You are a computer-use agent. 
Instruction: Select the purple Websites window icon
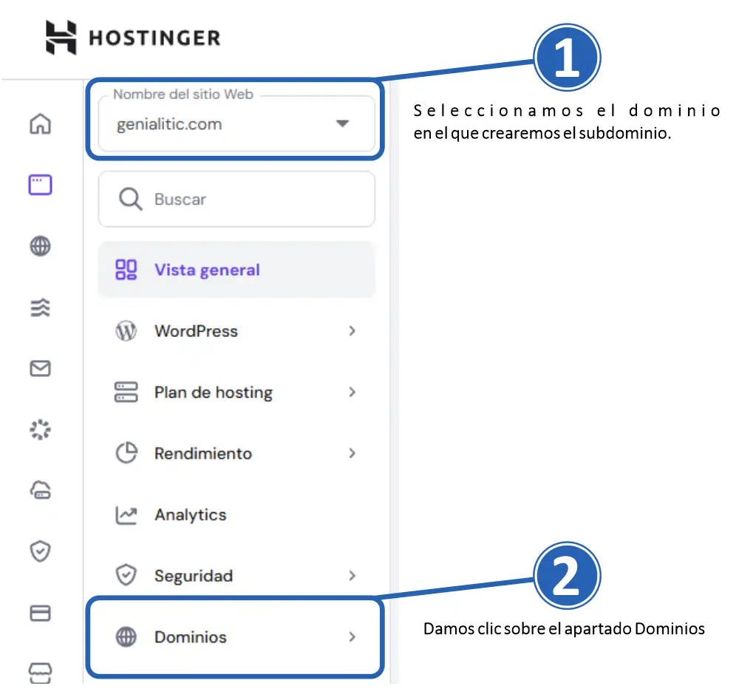click(x=40, y=185)
